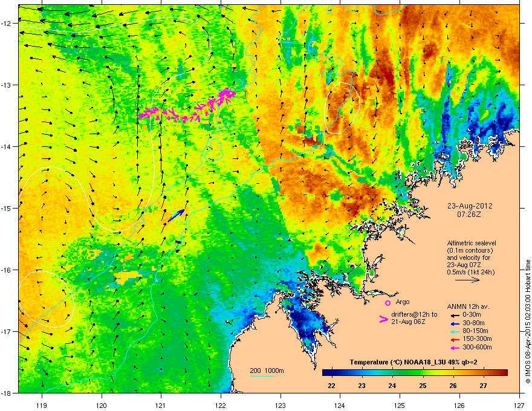Viewport: 532px width, 411px height.
Task: Click the 22 value on temperature scale
Action: coord(331,386)
